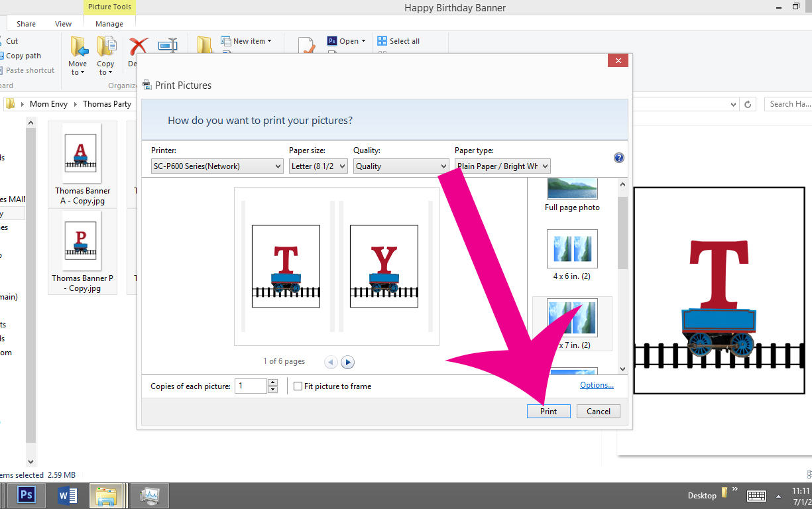Click the Desktop toolbar in the taskbar
The width and height of the screenshot is (812, 509).
(702, 495)
